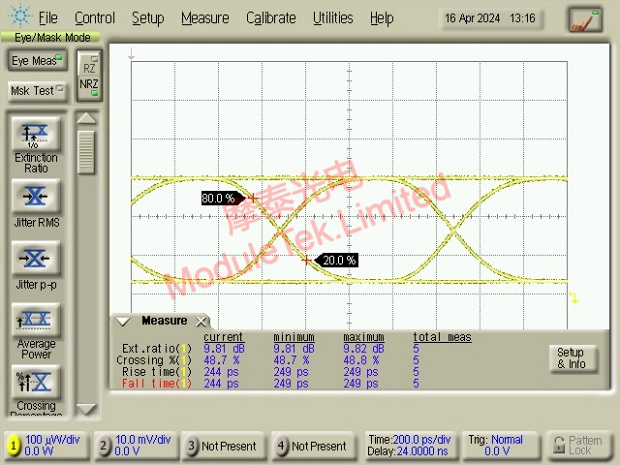The image size is (620, 465).
Task: Collapse the Measure panel with the triangle
Action: 122,321
